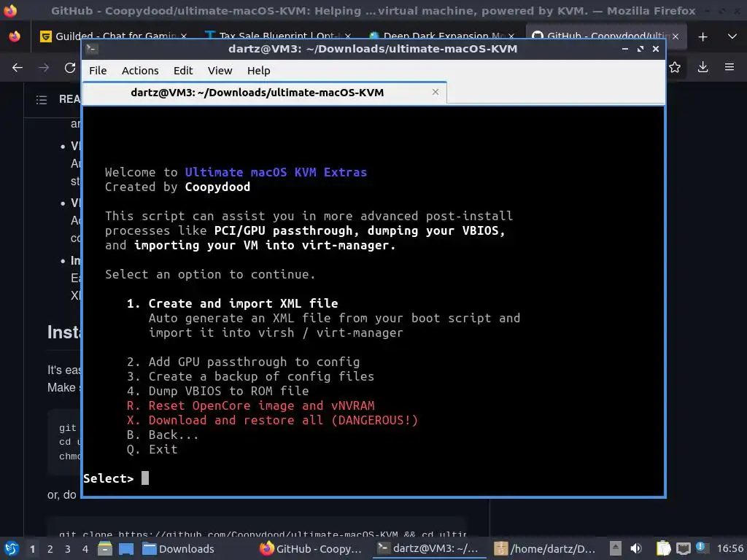Open the File menu in the terminal

point(98,71)
